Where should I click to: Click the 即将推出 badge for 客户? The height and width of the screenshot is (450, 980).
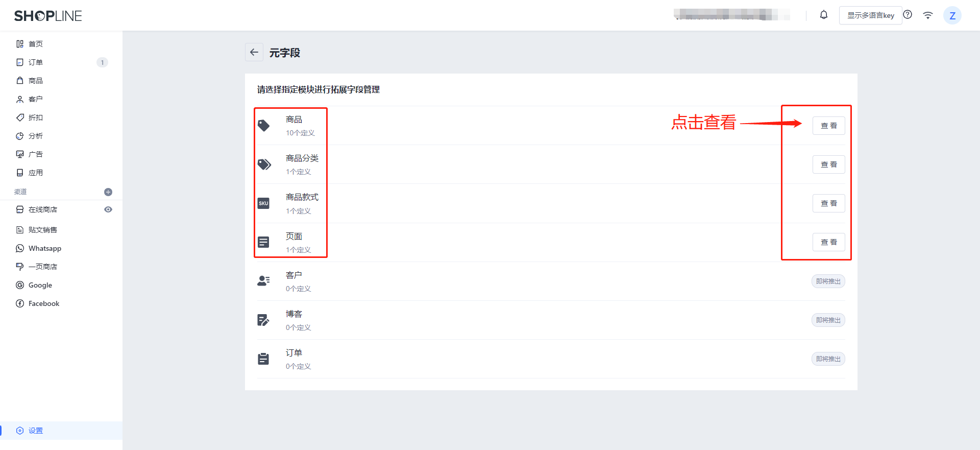tap(828, 281)
